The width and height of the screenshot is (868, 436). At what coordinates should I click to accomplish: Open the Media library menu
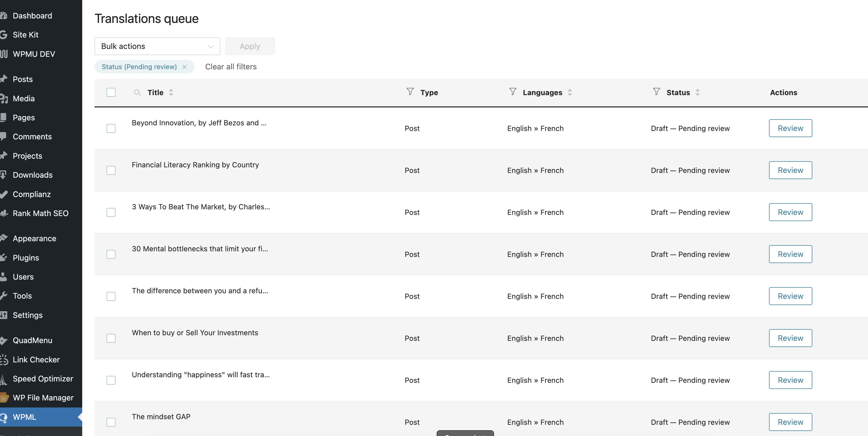[x=23, y=99]
